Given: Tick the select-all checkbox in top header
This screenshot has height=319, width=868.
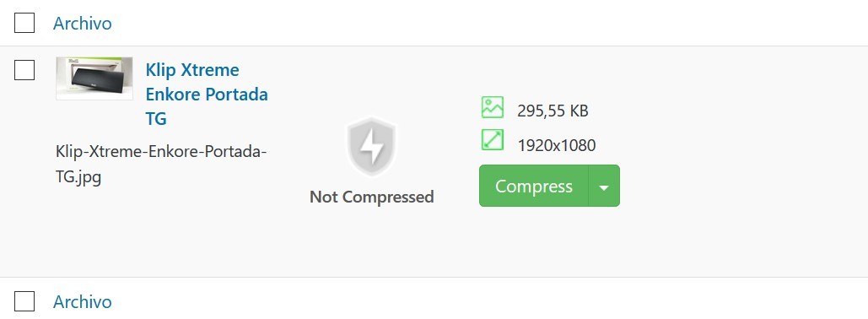Looking at the screenshot, I should 24,24.
